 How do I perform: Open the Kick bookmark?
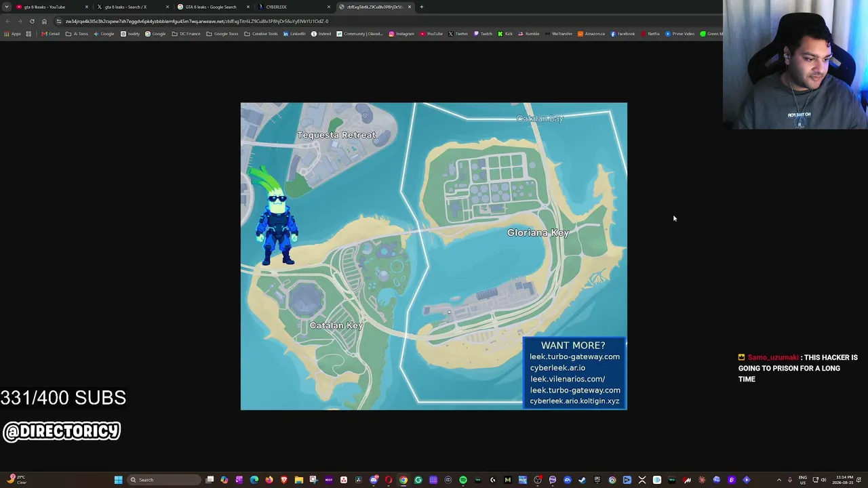505,34
